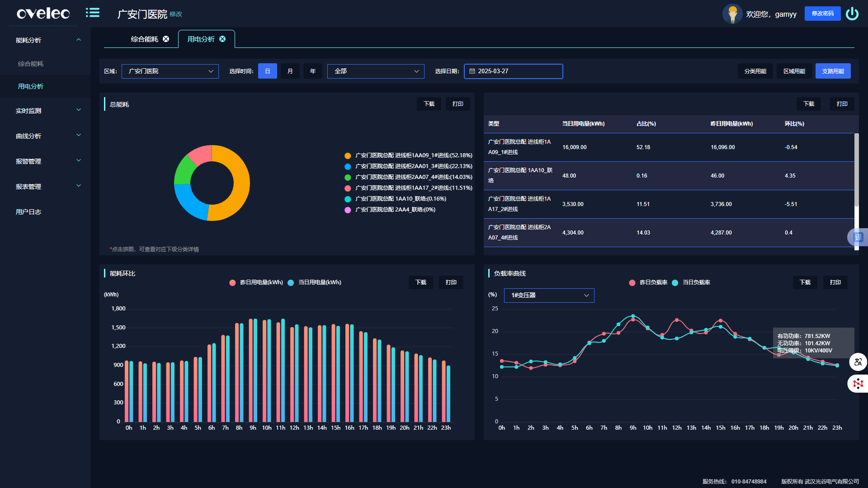The image size is (868, 488).
Task: Click the power logout icon
Action: coord(852,14)
